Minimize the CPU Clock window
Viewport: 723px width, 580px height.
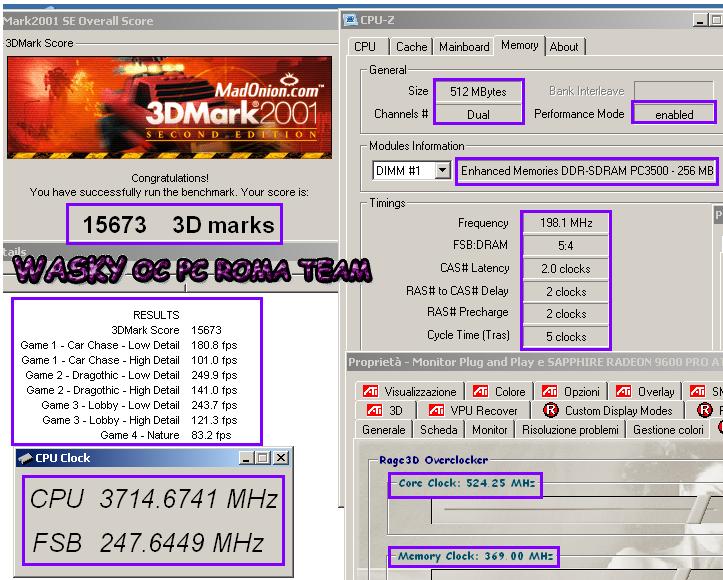click(247, 458)
